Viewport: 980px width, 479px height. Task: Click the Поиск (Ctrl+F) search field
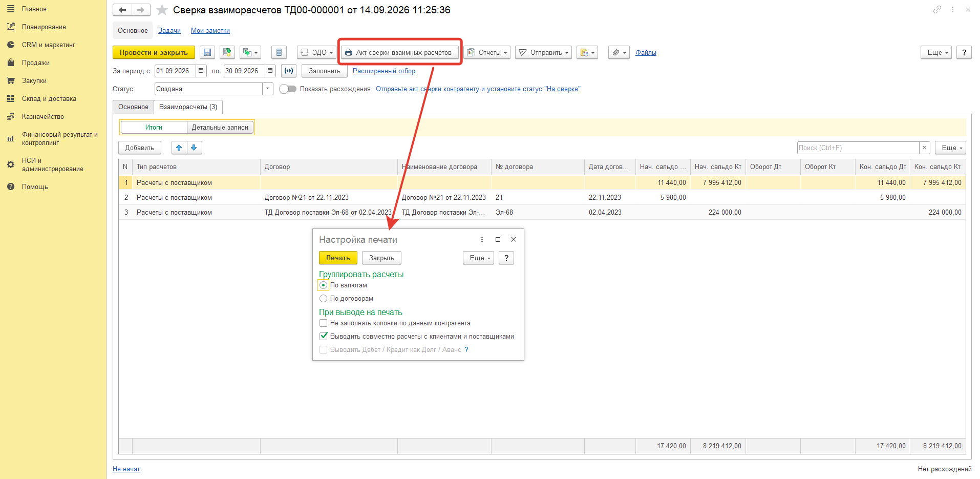(858, 148)
